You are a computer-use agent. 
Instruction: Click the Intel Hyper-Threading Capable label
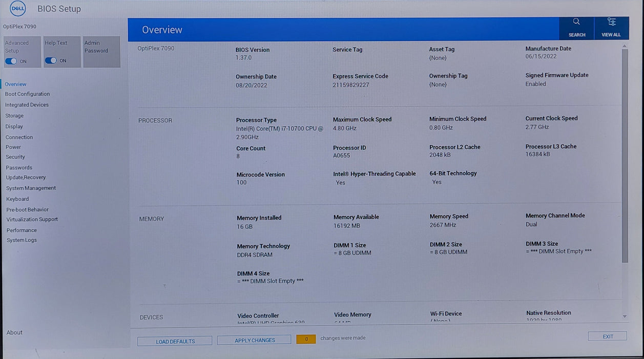click(375, 174)
